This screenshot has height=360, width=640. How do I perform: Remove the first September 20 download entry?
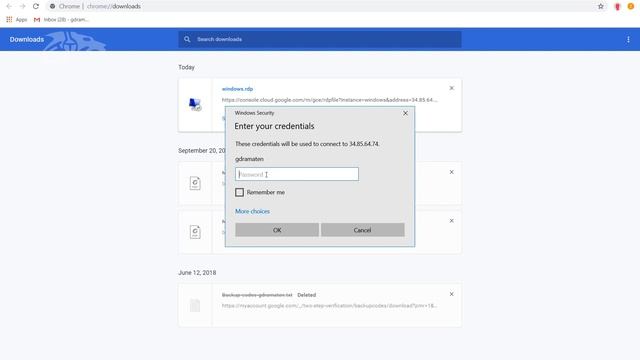[x=451, y=172]
